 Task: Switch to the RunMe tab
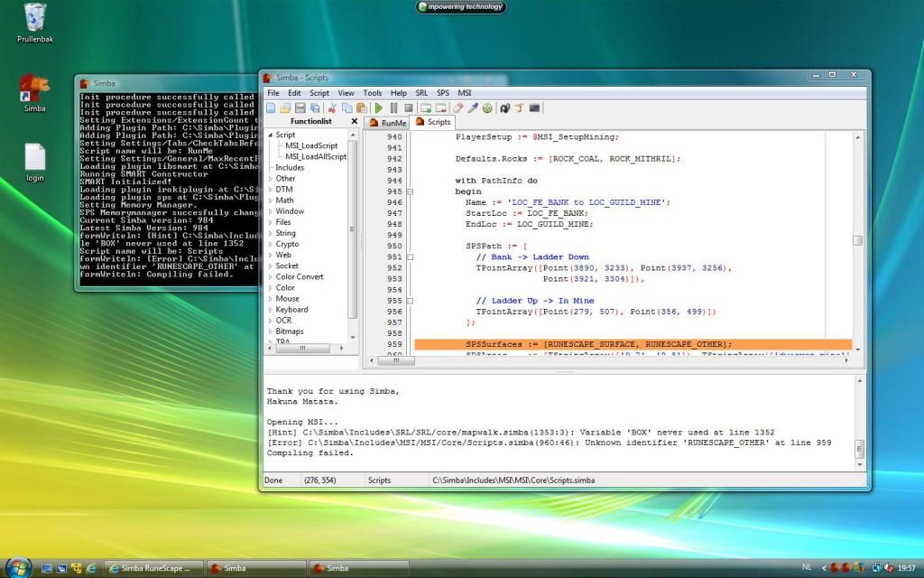pyautogui.click(x=388, y=122)
